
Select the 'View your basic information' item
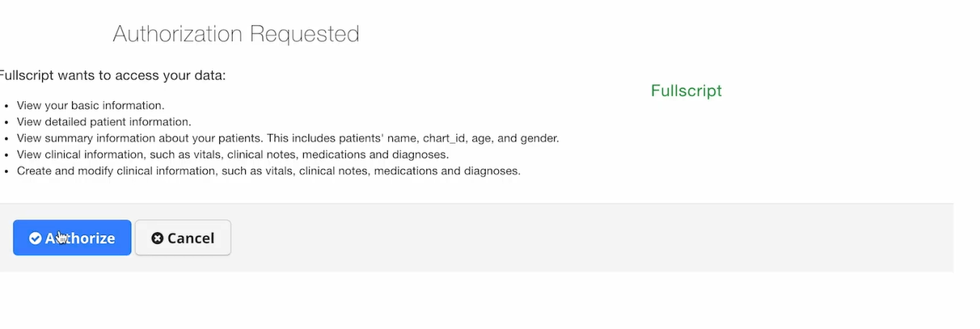(91, 105)
